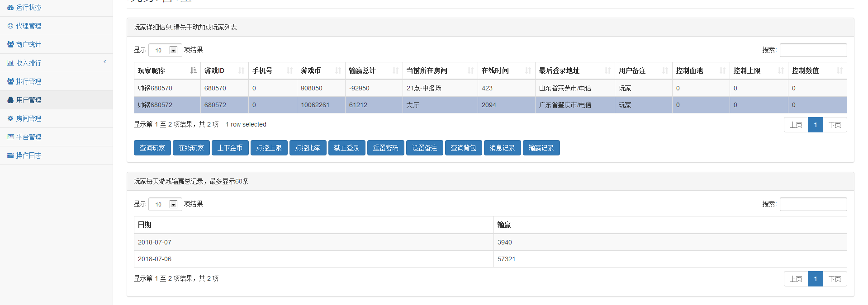Click the 重置密码 button
Screen dimensions: 868x305
point(385,148)
